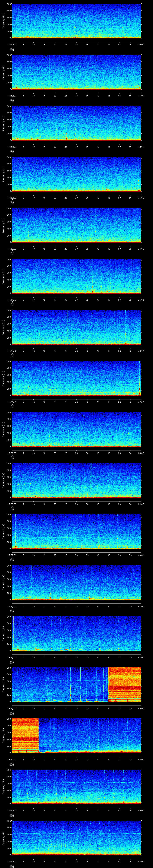Click the 17:30:00 start time label
Viewport: 153px width, 868px height.
click(x=12, y=96)
